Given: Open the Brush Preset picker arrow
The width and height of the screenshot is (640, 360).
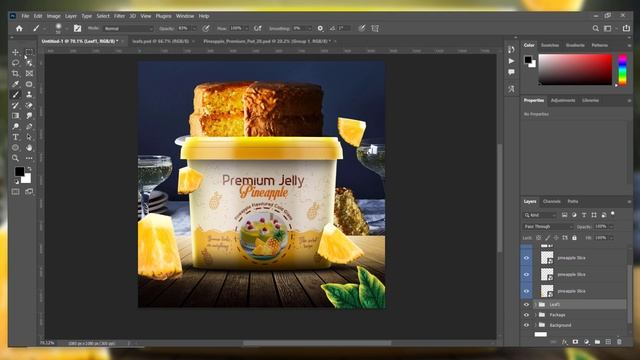Looking at the screenshot, I should click(x=67, y=29).
